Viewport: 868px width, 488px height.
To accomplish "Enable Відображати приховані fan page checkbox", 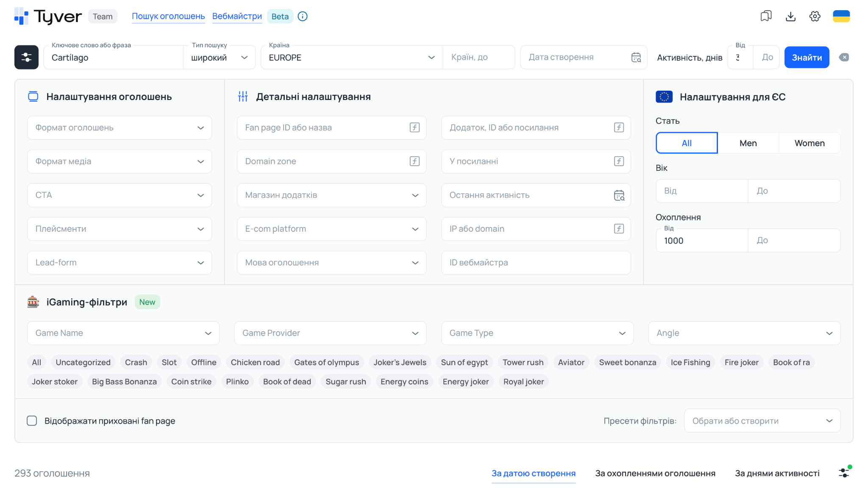I will coord(32,421).
